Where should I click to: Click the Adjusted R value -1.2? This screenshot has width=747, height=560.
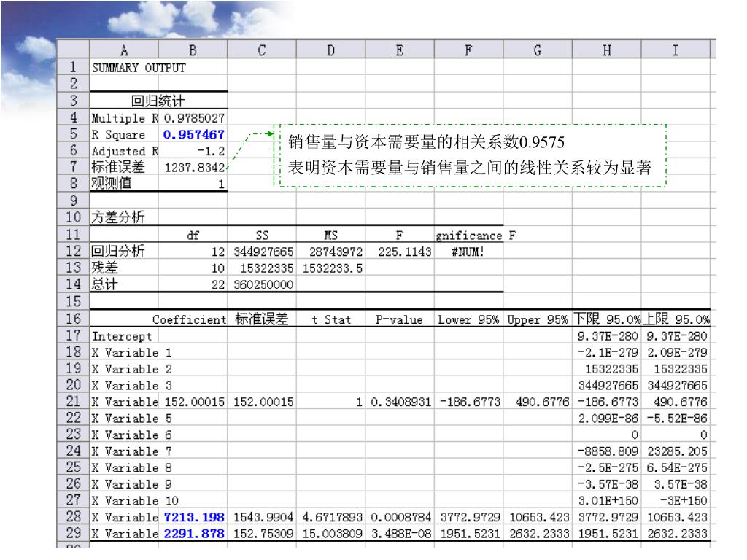point(193,151)
